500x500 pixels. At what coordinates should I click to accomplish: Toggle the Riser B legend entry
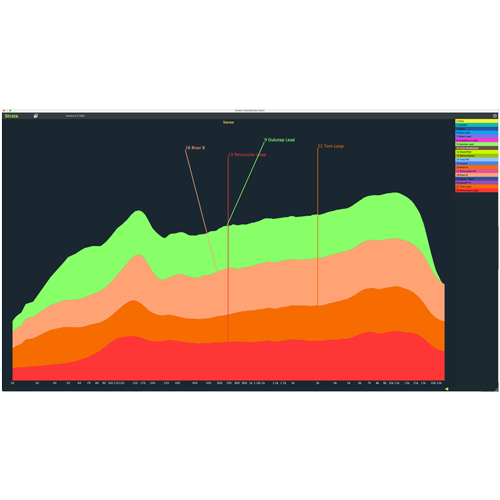click(x=477, y=175)
